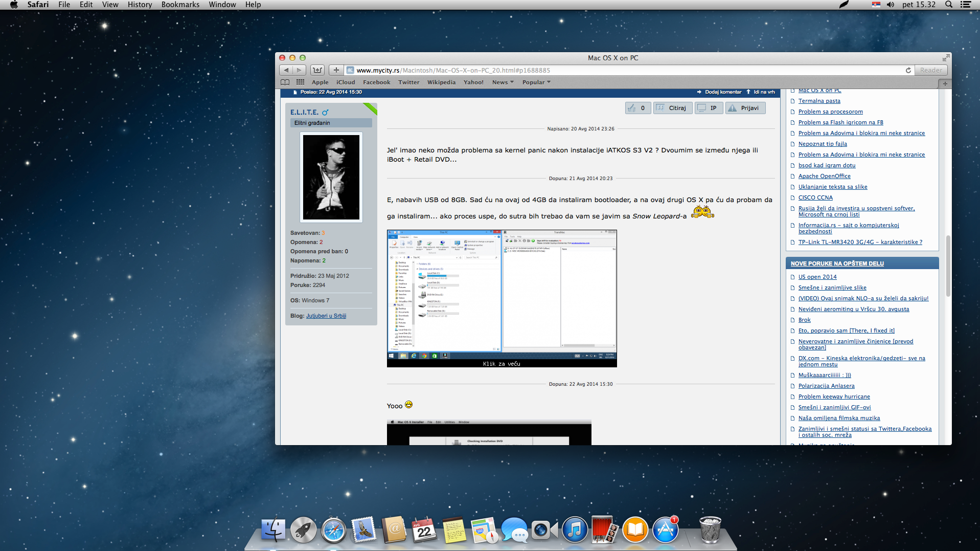Open the File menu
This screenshot has width=980, height=551.
coord(64,5)
